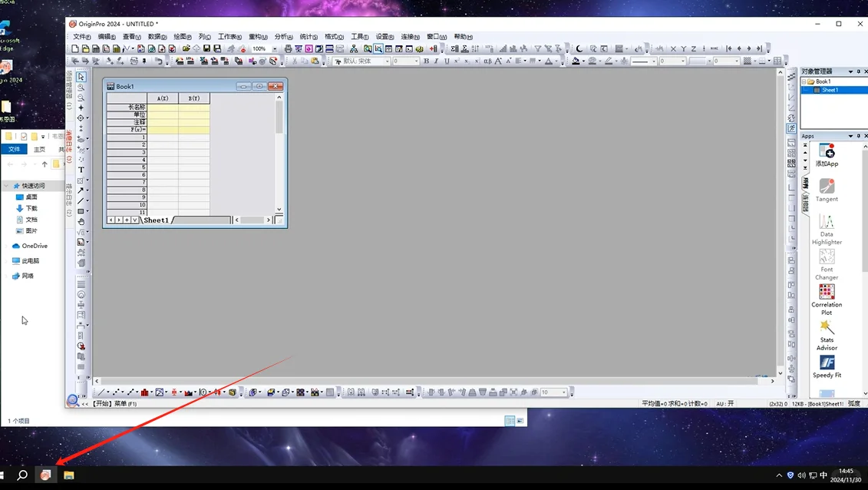Click the 长名称 cell of column A

[163, 107]
